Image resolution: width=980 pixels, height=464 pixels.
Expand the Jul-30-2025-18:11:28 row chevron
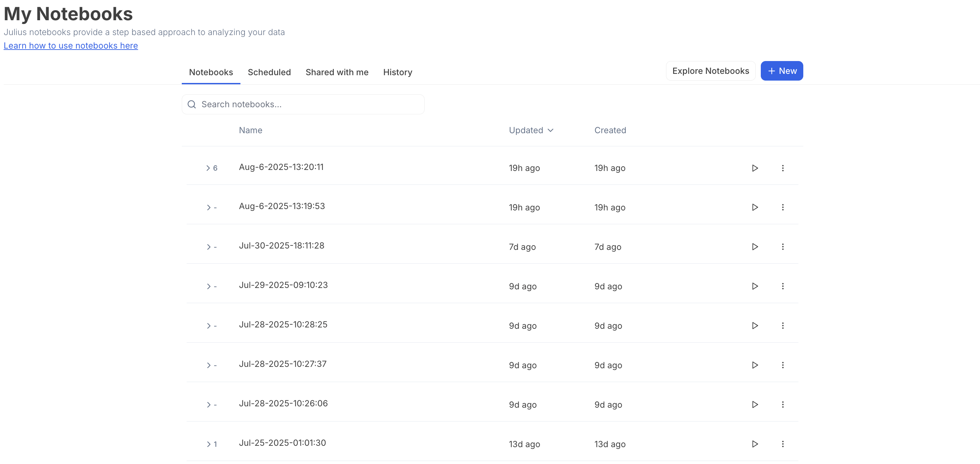click(208, 247)
